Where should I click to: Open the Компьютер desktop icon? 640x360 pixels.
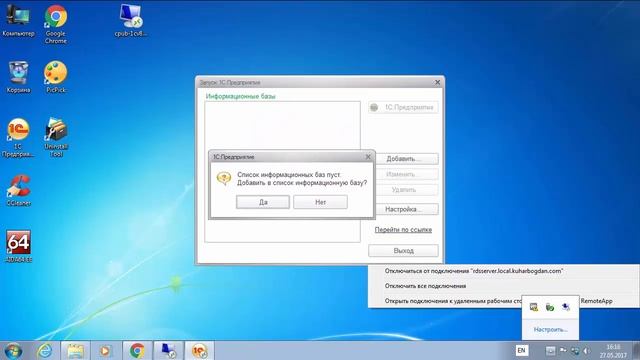pos(18,20)
